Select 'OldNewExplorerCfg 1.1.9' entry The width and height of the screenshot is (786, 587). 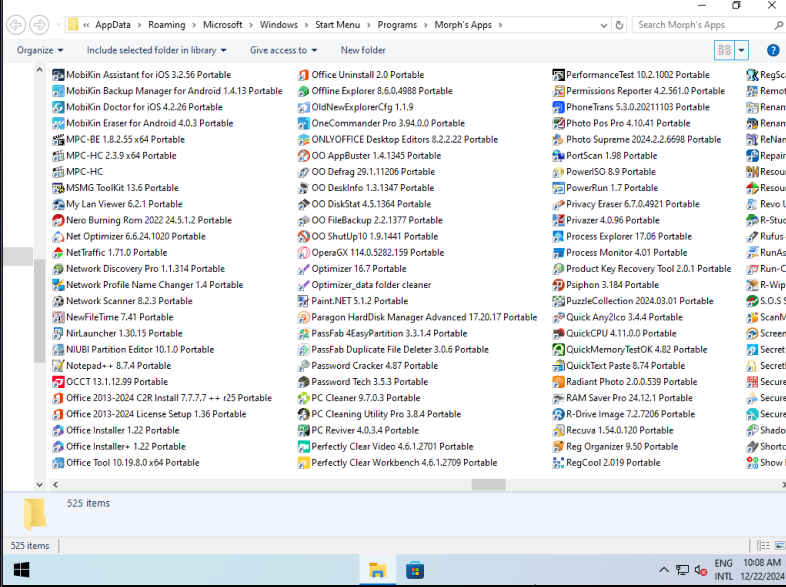355,107
